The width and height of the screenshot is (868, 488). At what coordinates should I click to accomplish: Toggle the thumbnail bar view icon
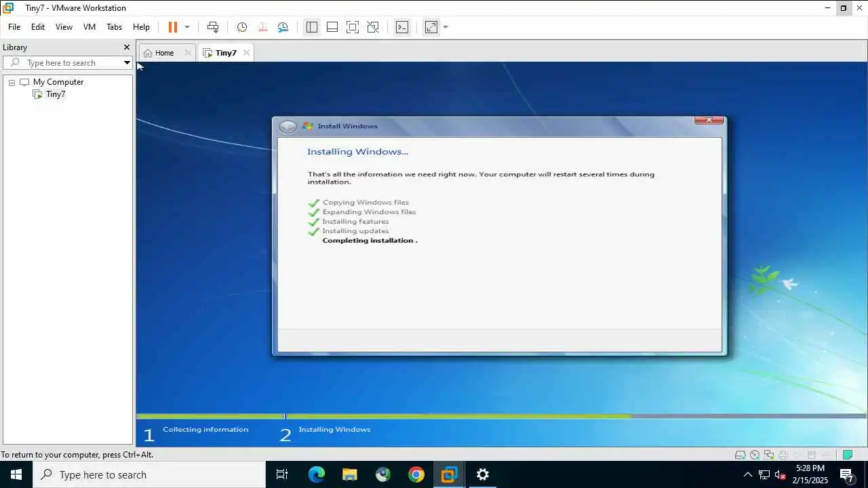point(332,27)
